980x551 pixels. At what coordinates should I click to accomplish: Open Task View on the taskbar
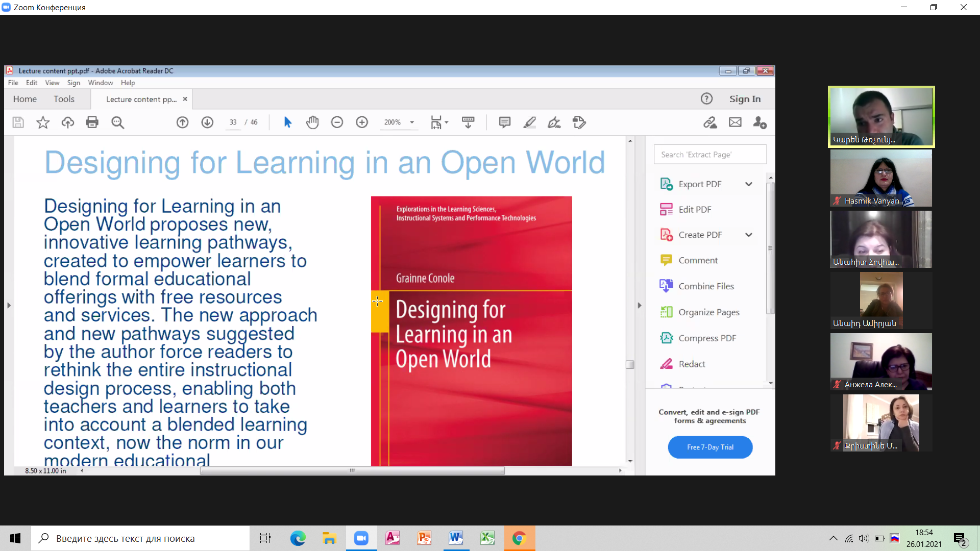[x=265, y=538]
